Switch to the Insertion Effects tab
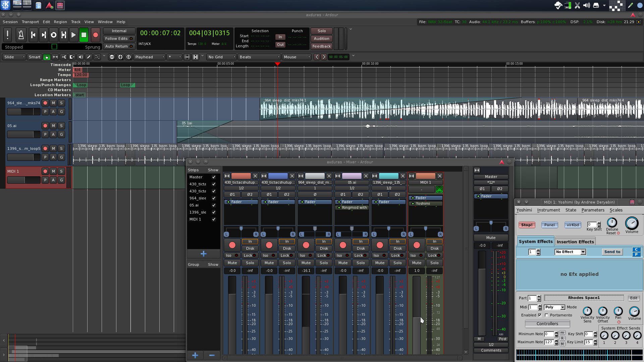 point(575,242)
